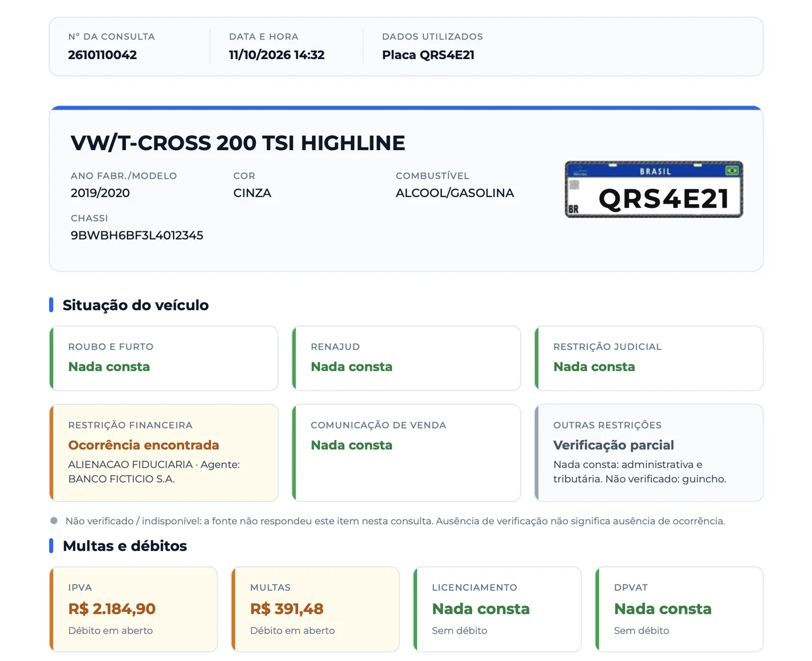The image size is (812, 661).
Task: Click the Multas amount R$ 391,48
Action: pyautogui.click(x=287, y=609)
